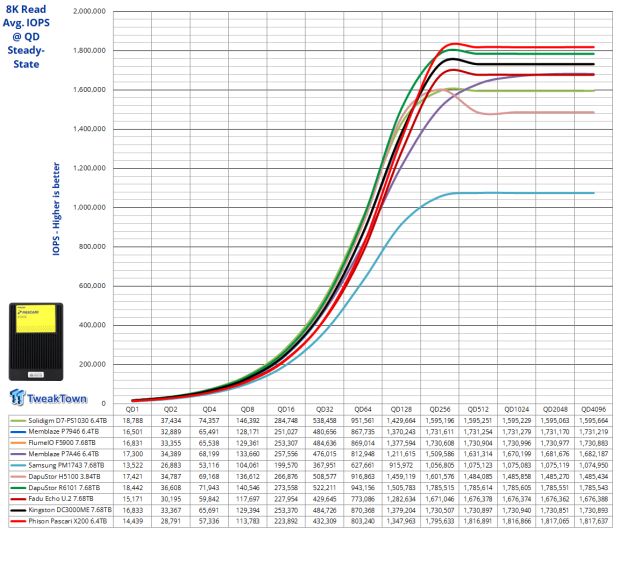Select the 'Phison Pascari X200 6.4TB' legend label
The height and width of the screenshot is (568, 620).
click(x=68, y=521)
